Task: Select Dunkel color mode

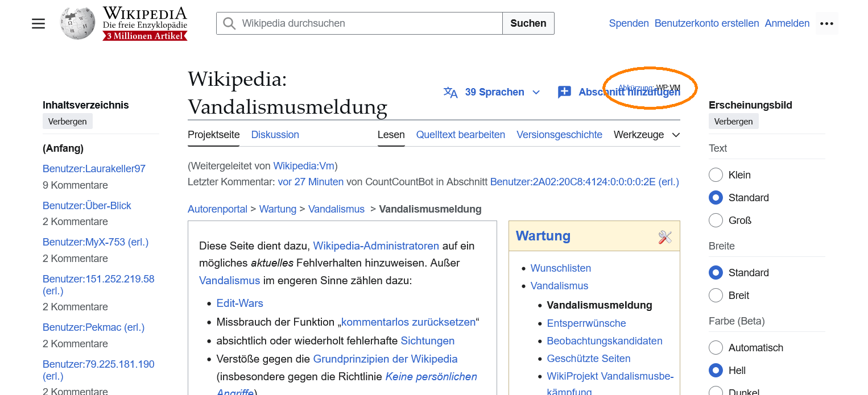Action: 716,391
